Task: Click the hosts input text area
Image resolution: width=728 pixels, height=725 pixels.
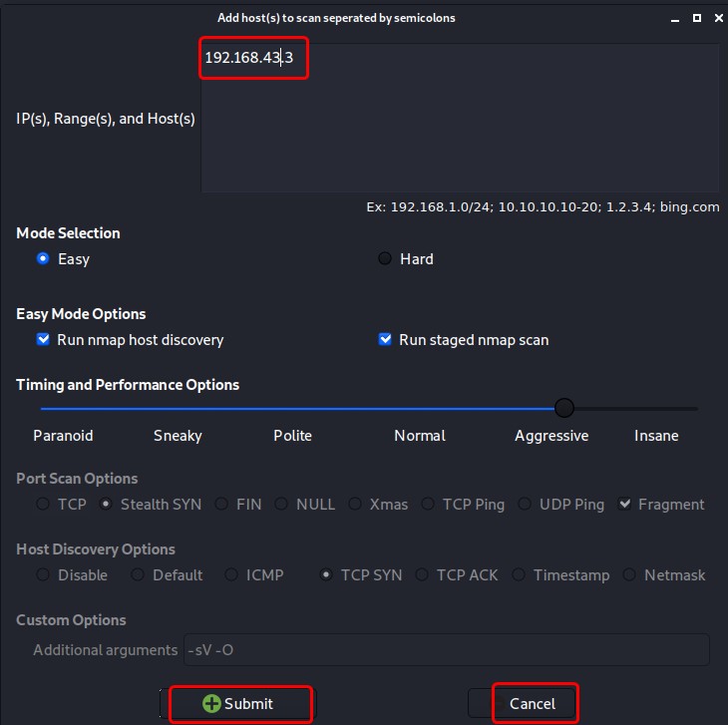Action: click(x=460, y=118)
